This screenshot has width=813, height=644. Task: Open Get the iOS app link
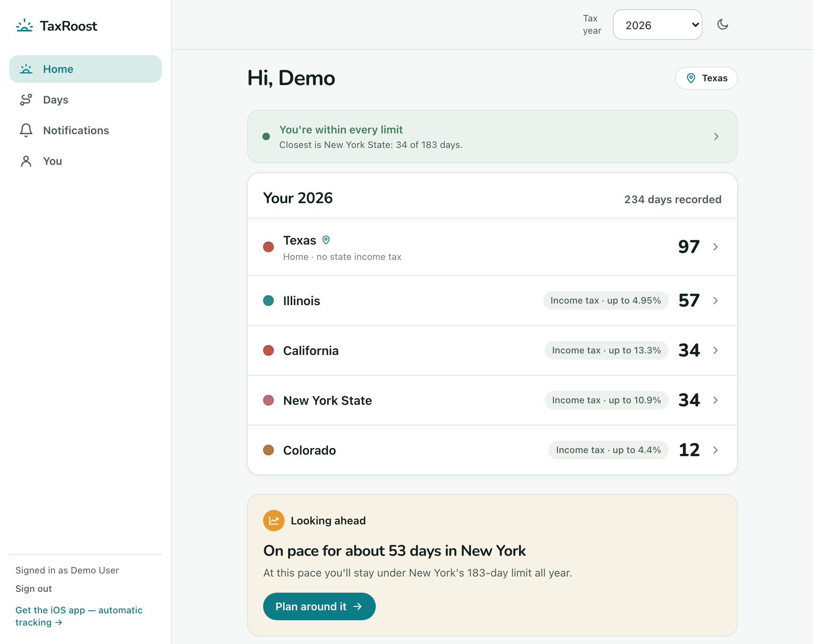coord(79,616)
